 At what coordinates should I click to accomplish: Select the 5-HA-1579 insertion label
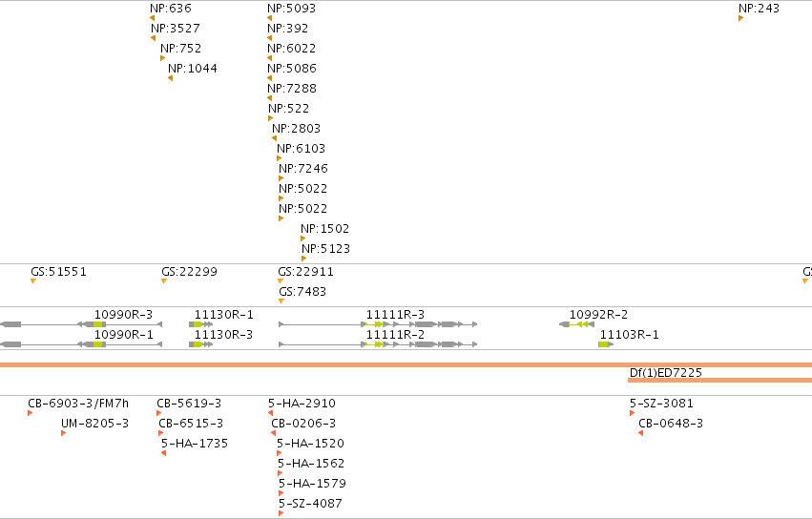point(312,484)
